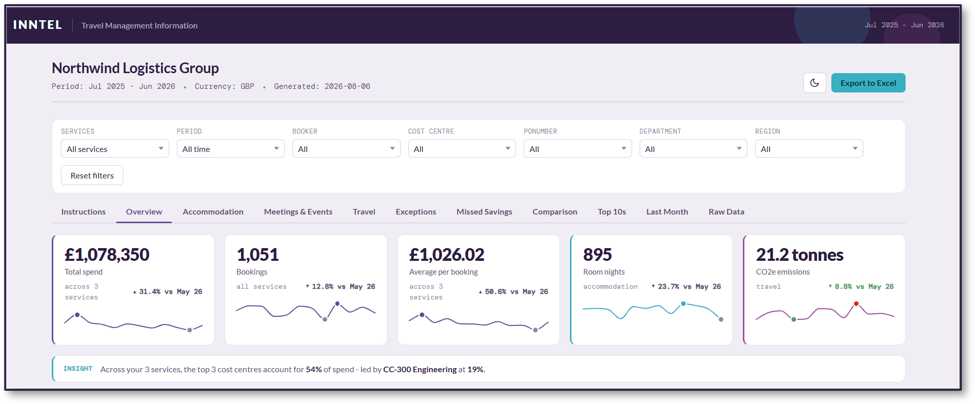Select the Total spend card
The image size is (975, 404).
point(133,289)
